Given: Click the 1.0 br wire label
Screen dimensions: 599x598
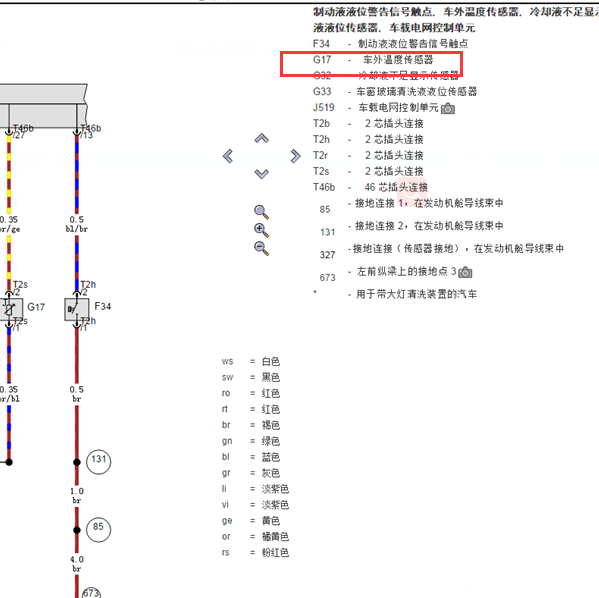Looking at the screenshot, I should (76, 496).
